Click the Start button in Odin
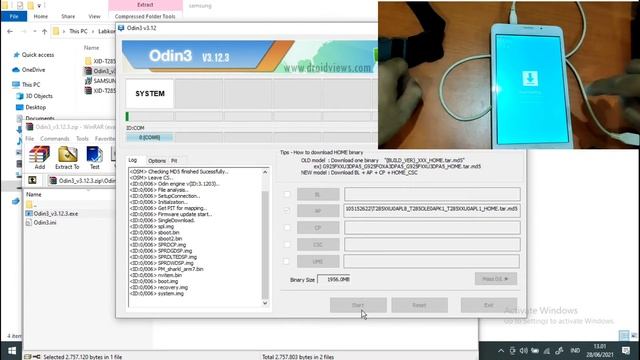 (358, 305)
